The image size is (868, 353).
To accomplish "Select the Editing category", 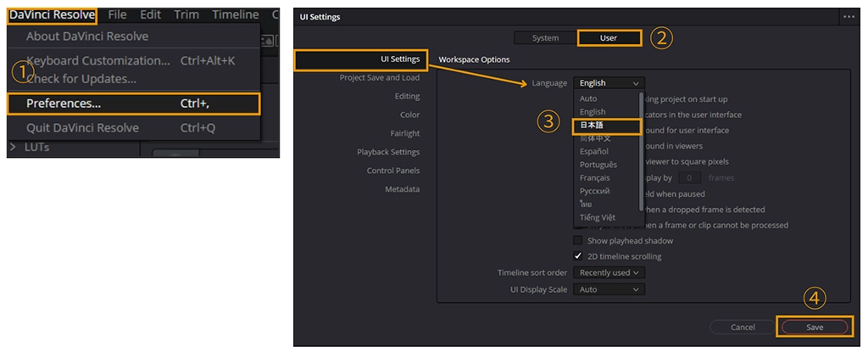I will point(407,97).
